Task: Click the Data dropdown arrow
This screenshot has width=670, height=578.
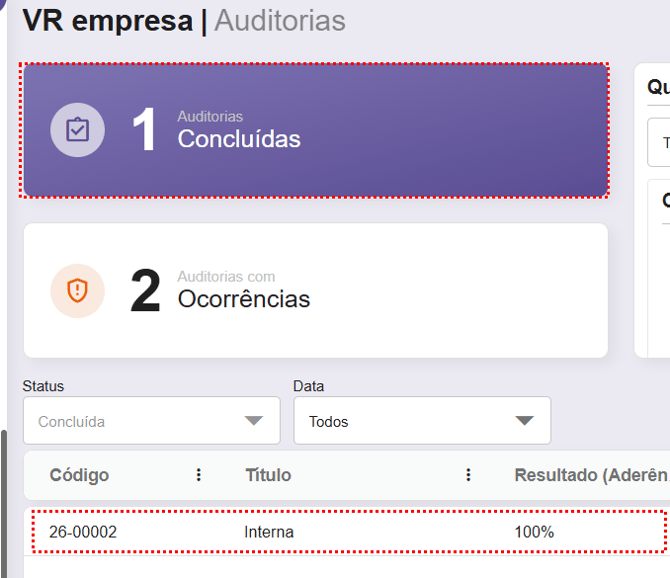Action: [x=524, y=421]
